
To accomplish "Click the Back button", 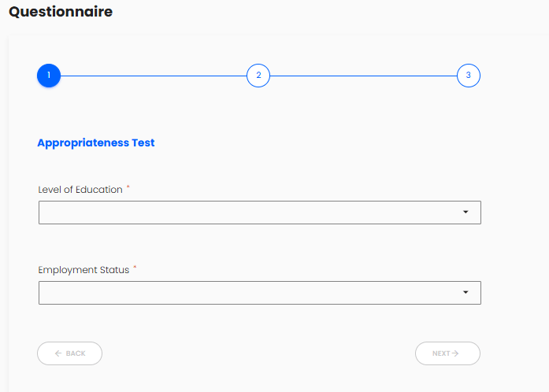I will coord(69,353).
